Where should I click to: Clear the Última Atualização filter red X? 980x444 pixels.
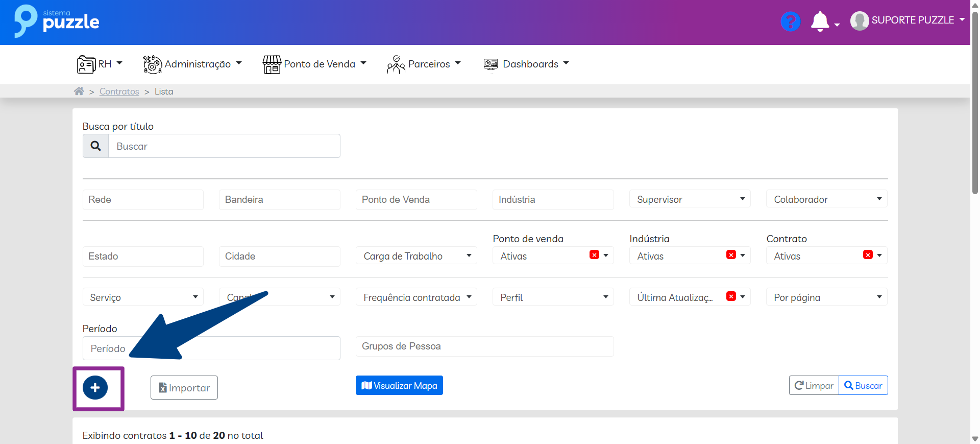[731, 296]
